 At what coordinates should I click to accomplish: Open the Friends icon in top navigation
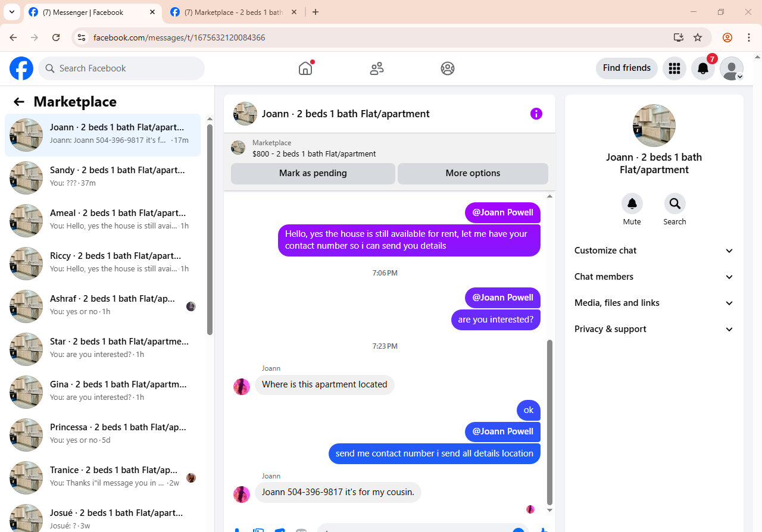pos(377,68)
